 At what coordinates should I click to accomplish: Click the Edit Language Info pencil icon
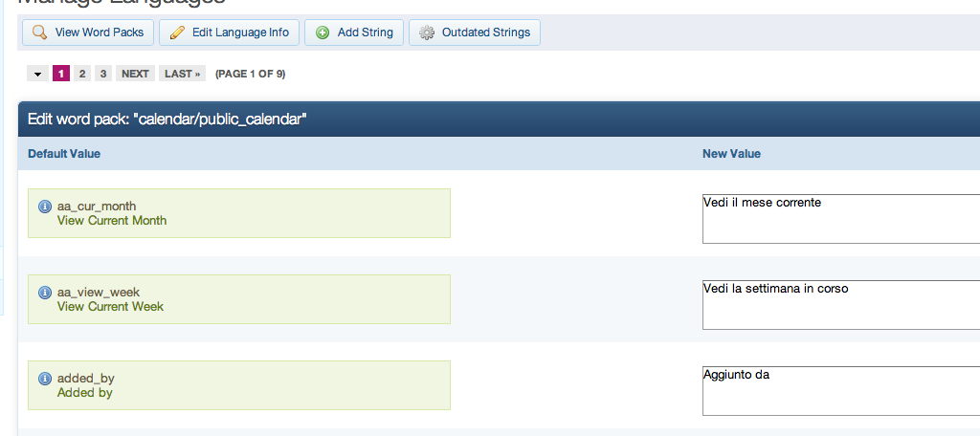click(x=177, y=33)
